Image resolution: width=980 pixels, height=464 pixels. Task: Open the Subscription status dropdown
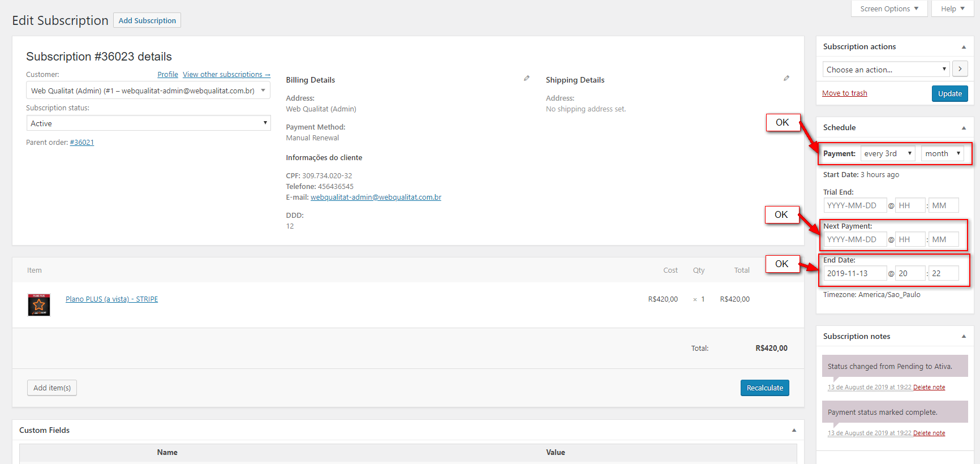point(148,123)
